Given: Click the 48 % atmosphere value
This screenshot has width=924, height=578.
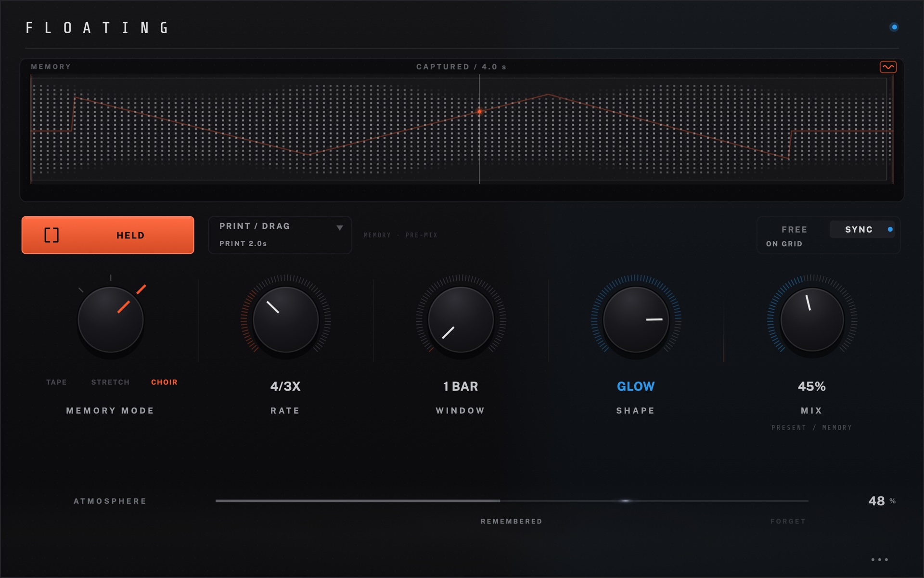Looking at the screenshot, I should 882,501.
